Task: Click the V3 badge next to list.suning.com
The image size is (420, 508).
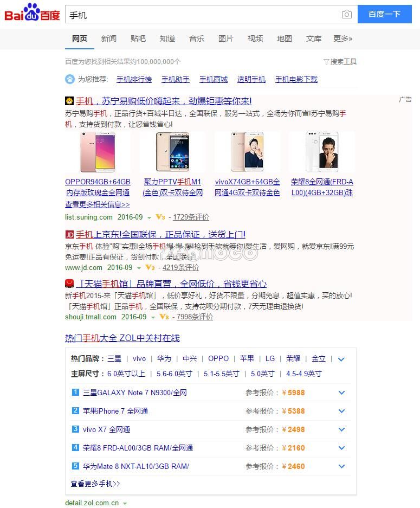Action: pos(160,217)
